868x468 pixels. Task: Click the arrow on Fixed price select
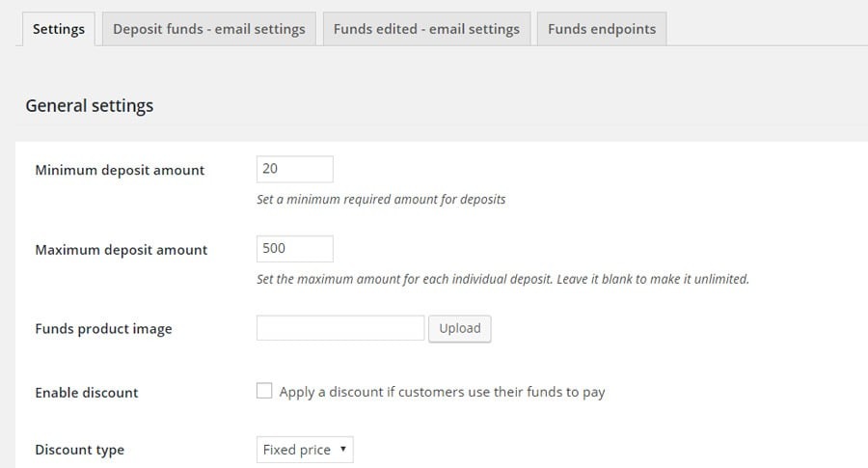tap(342, 450)
